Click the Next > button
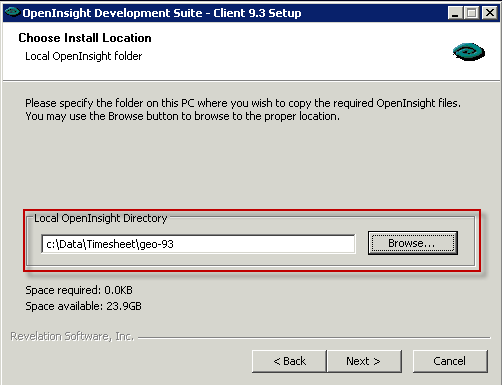The width and height of the screenshot is (502, 385). (364, 361)
